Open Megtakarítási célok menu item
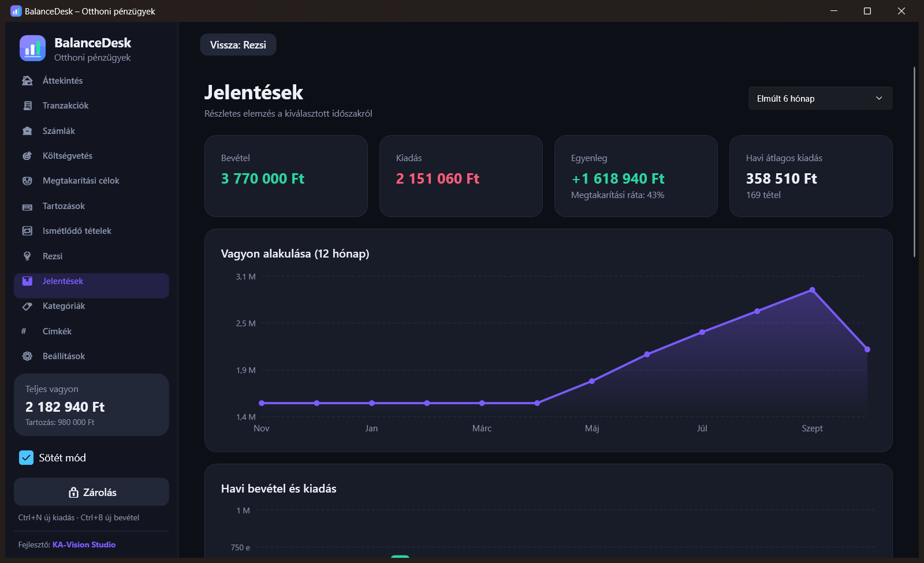This screenshot has height=563, width=924. coord(91,181)
